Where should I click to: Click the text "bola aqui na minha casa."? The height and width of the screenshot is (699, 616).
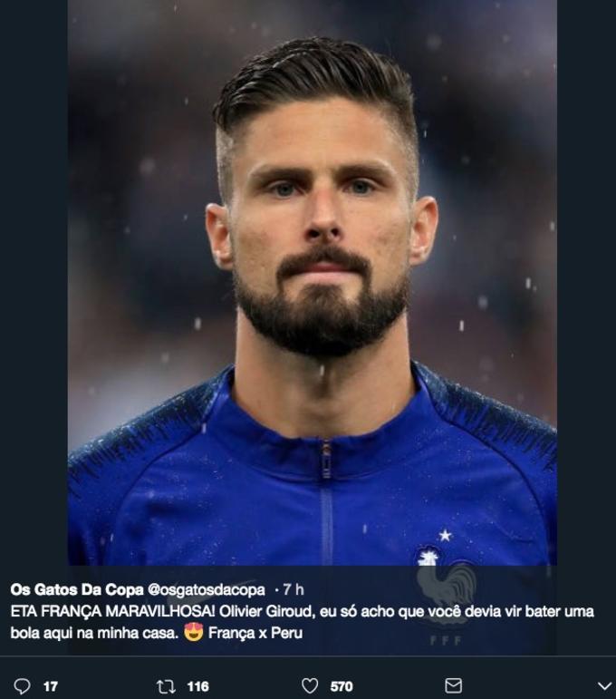93,633
